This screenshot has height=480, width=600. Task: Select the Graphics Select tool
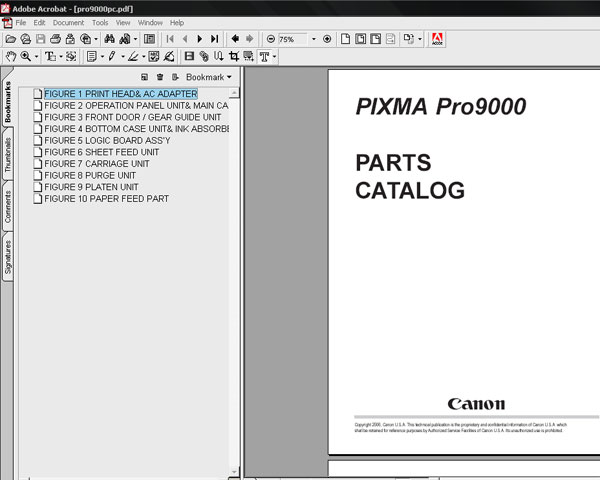71,57
